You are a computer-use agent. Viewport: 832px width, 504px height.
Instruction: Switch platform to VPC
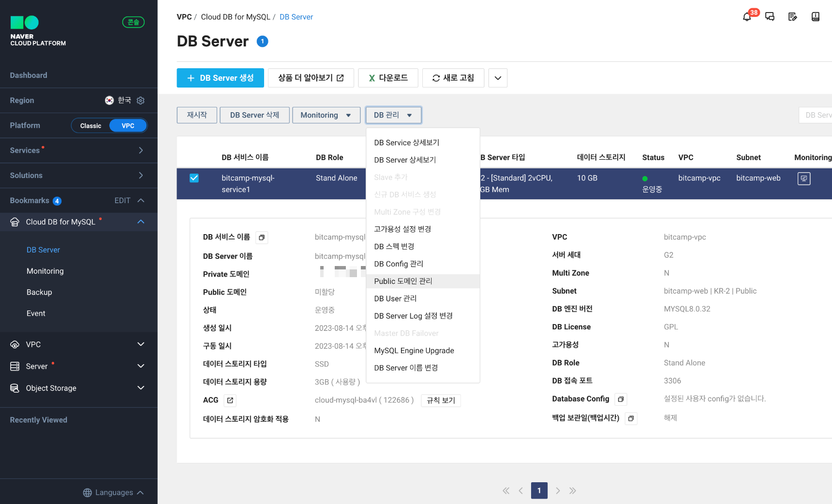128,126
